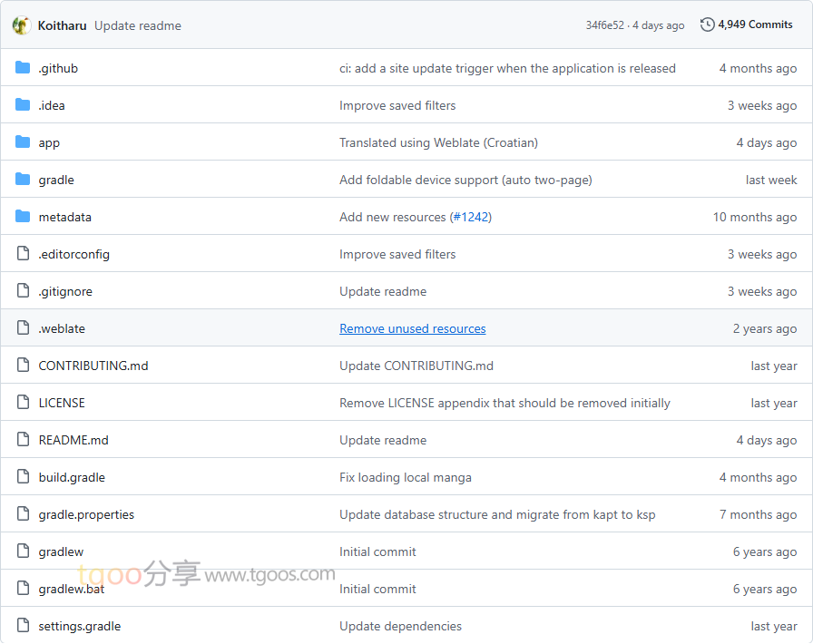Screen dimensions: 813x644
Task: Open commit hash 34f6e52
Action: 604,25
